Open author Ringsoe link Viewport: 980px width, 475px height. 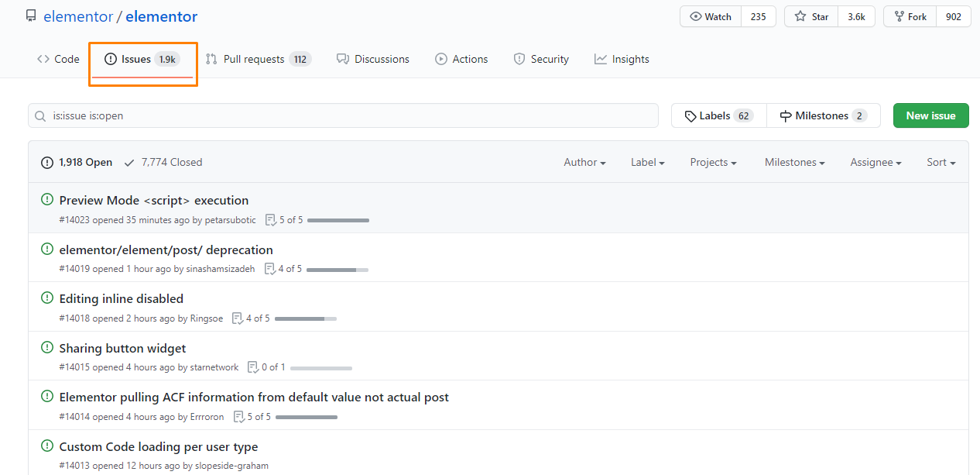click(207, 318)
